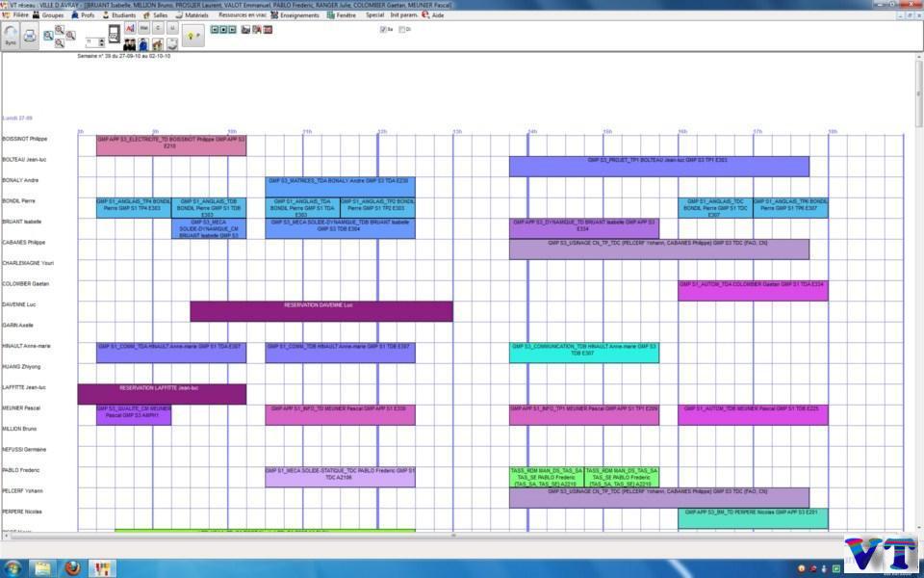Increase the value using spinner up arrow
Viewport: 924px width, 578px height.
(x=101, y=39)
